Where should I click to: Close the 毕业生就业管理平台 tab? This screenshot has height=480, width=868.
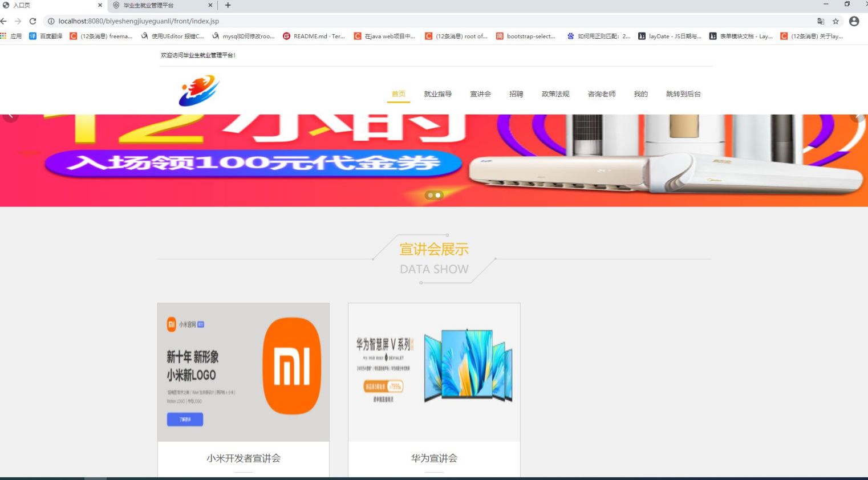tap(210, 5)
